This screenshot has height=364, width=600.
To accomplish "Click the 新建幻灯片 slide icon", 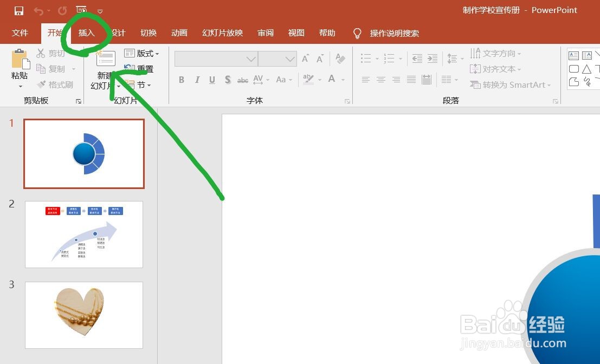I will point(106,59).
